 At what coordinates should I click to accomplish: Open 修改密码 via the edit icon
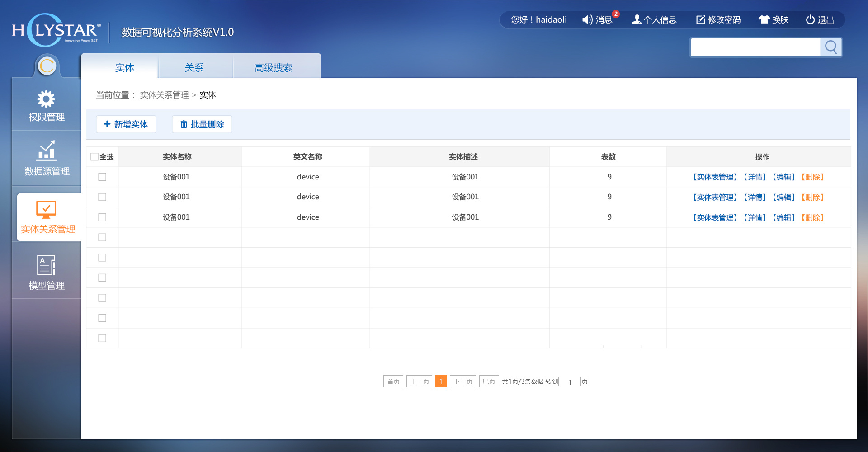pos(700,19)
